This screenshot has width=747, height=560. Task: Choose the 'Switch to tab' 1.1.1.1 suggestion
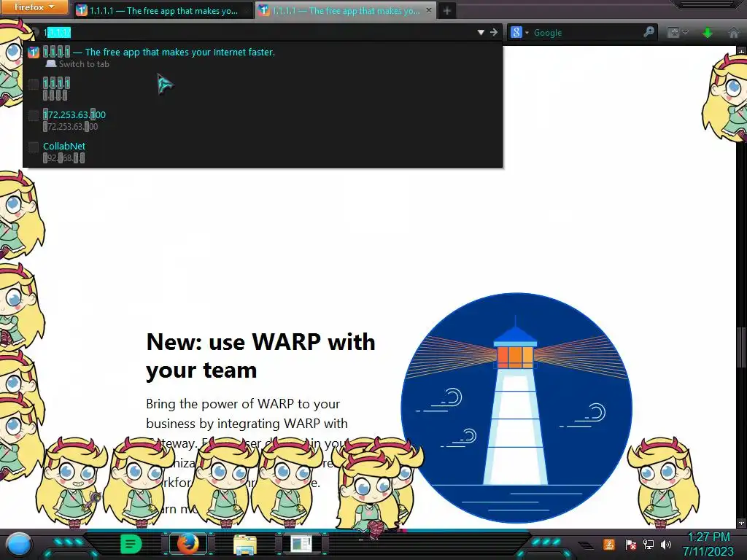click(x=263, y=57)
